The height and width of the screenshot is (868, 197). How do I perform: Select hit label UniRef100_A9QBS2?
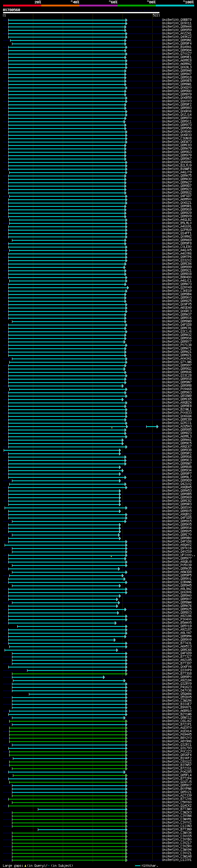click(177, 515)
